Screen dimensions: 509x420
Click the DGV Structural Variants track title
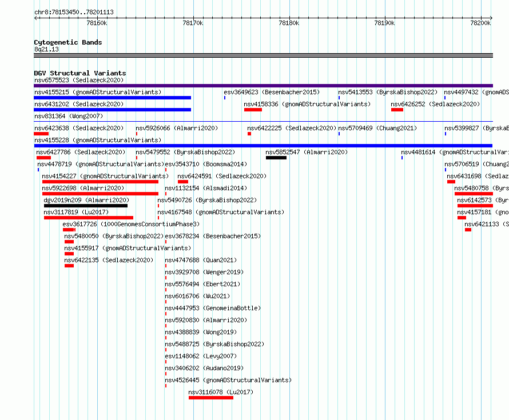[80, 73]
